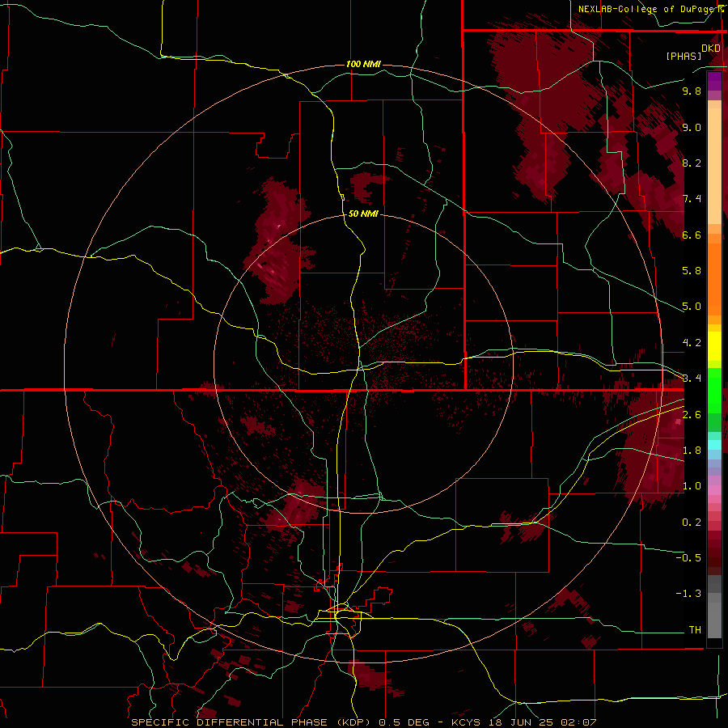Click the DKD label above the color scale
The image size is (728, 728).
coord(711,49)
